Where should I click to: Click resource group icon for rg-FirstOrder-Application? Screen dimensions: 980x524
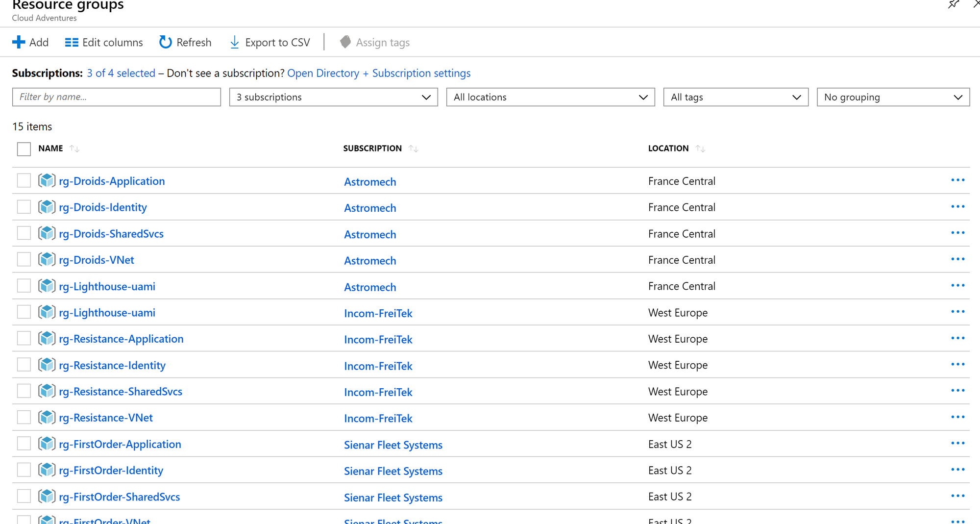click(47, 444)
